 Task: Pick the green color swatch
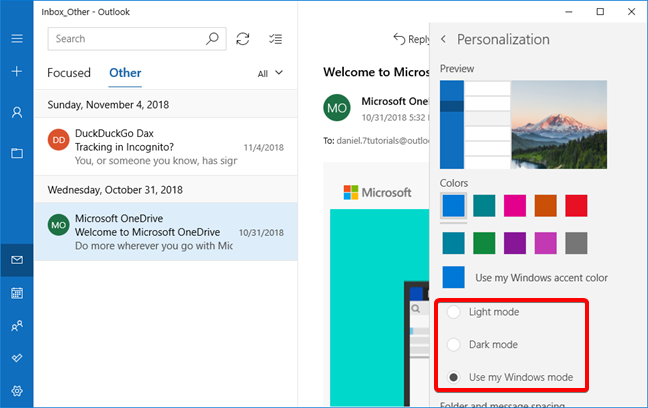click(484, 243)
